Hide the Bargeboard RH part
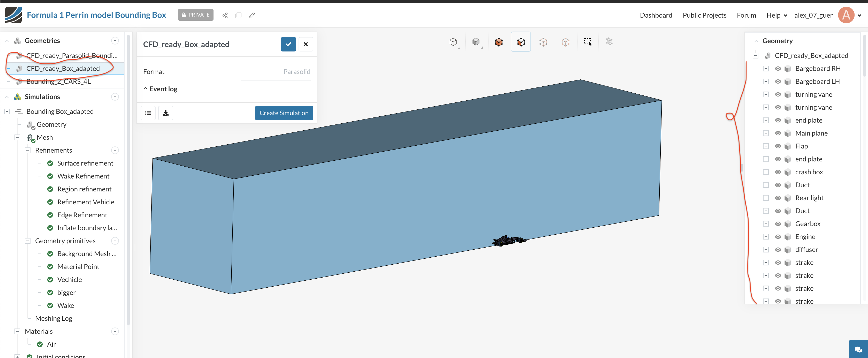Viewport: 868px width, 358px height. (778, 69)
